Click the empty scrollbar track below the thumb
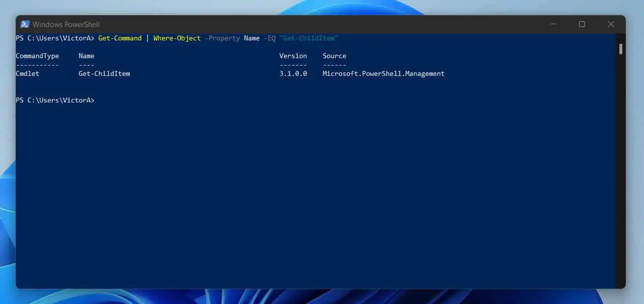 click(621, 172)
